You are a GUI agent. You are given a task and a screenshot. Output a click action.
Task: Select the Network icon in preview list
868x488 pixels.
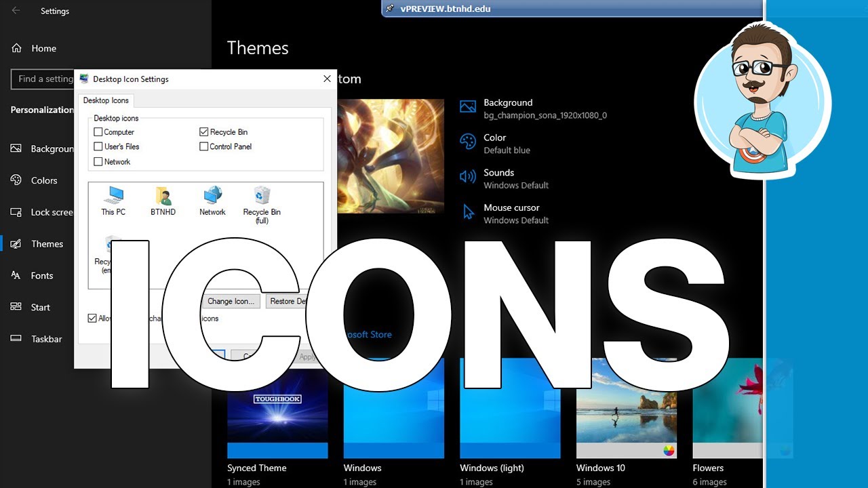click(x=212, y=201)
